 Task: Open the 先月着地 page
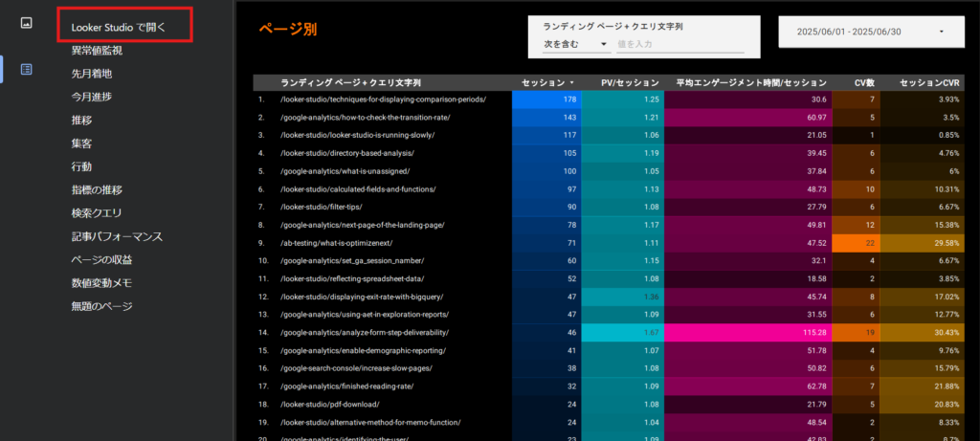pyautogui.click(x=91, y=74)
